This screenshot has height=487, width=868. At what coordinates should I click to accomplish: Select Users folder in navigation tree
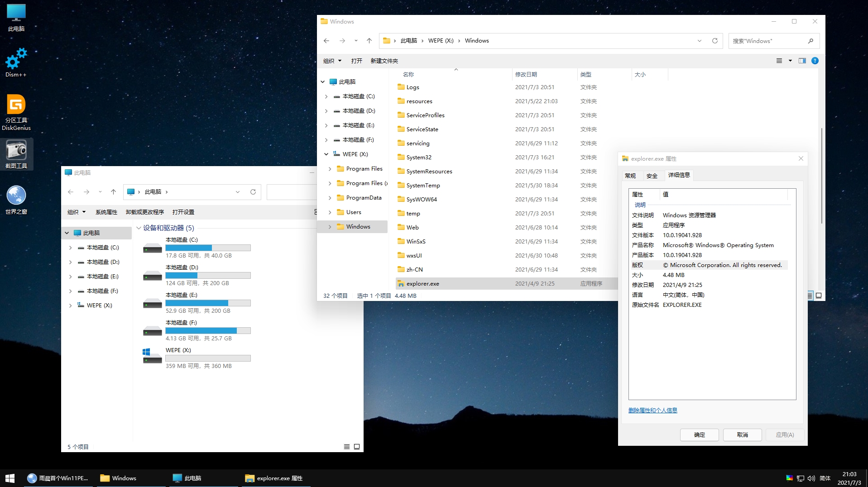point(354,212)
